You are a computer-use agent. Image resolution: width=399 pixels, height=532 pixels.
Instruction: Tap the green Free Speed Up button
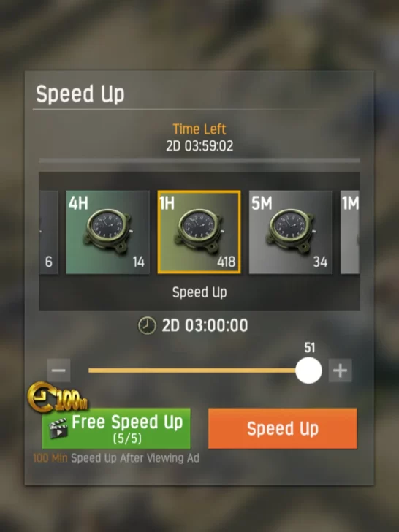[x=116, y=428]
